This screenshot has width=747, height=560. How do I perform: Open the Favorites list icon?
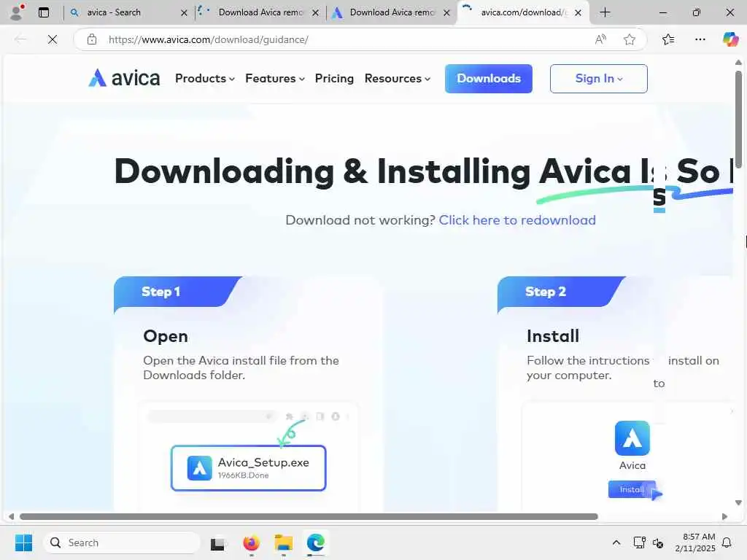pos(668,39)
